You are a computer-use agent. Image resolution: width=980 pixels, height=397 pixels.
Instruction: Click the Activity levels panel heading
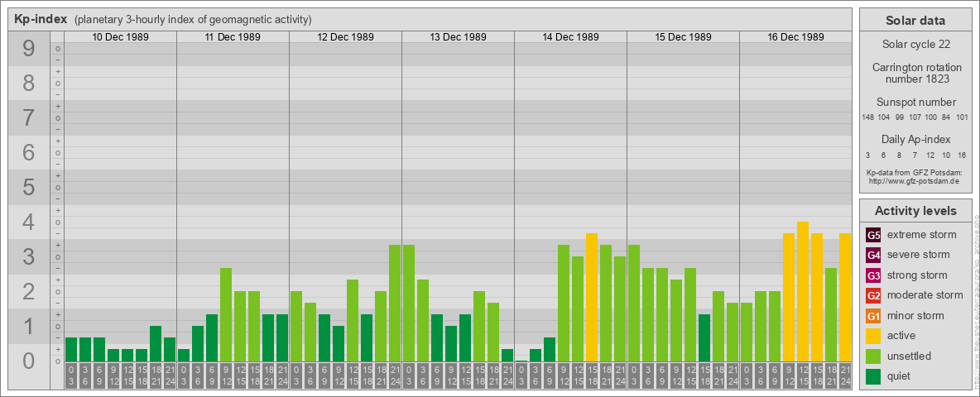(915, 211)
